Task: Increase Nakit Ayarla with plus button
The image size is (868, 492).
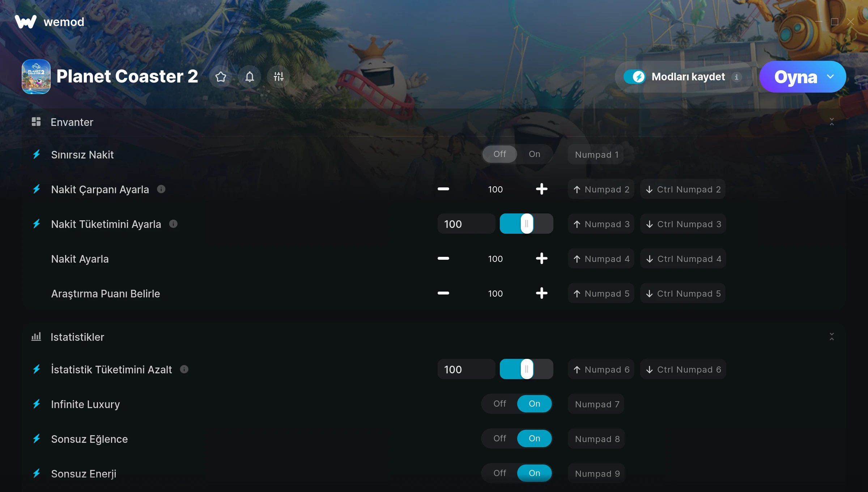Action: point(542,259)
